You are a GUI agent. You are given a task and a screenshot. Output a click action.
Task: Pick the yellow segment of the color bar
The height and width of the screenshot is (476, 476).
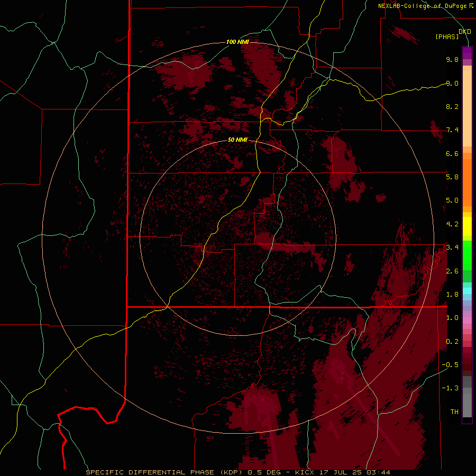467,226
